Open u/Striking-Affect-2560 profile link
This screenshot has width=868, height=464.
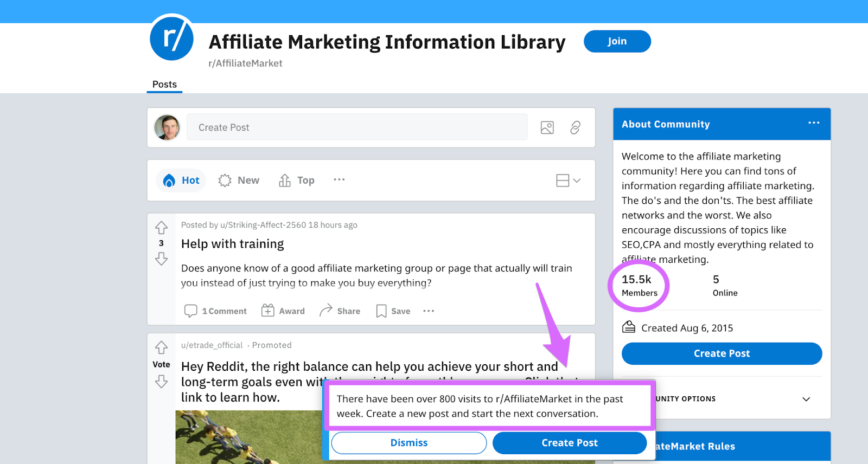point(263,225)
